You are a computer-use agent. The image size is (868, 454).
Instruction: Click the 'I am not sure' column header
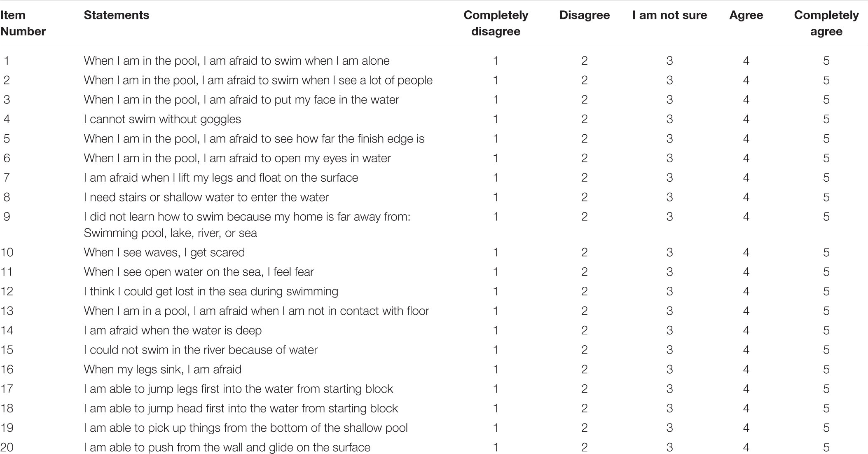pyautogui.click(x=669, y=15)
